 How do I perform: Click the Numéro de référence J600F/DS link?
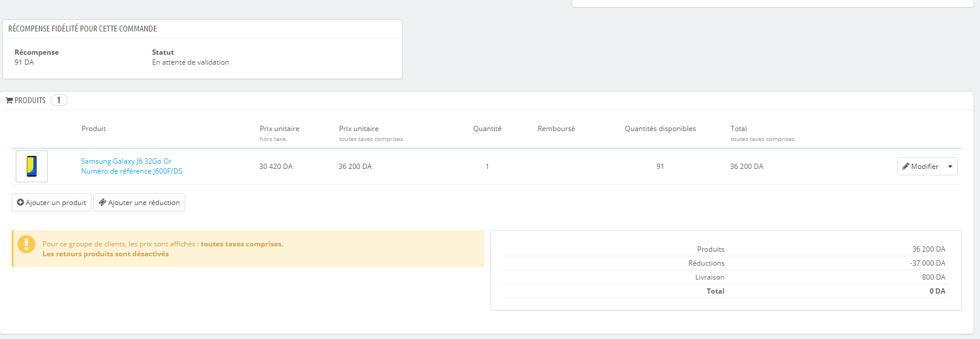(x=132, y=171)
